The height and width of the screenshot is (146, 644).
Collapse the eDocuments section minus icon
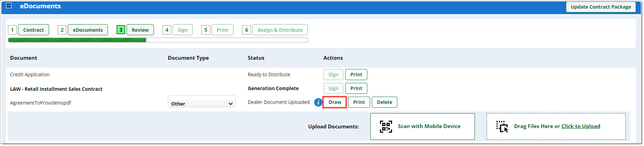[x=9, y=6]
